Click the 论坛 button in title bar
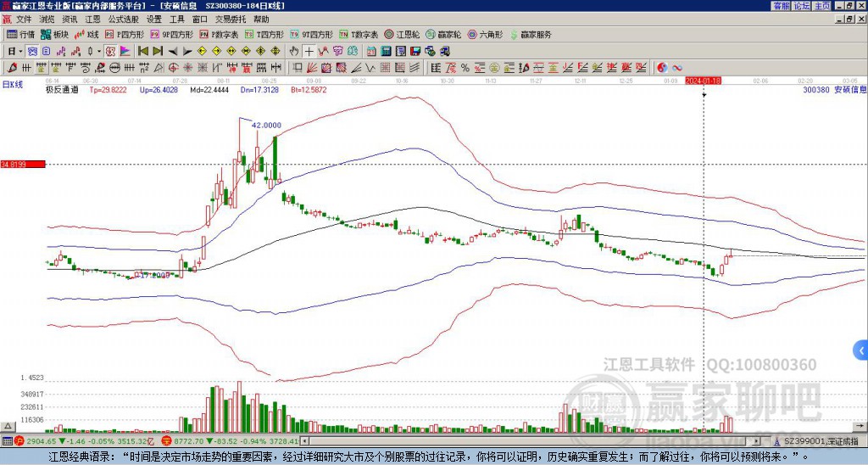The width and height of the screenshot is (868, 465). tap(802, 6)
